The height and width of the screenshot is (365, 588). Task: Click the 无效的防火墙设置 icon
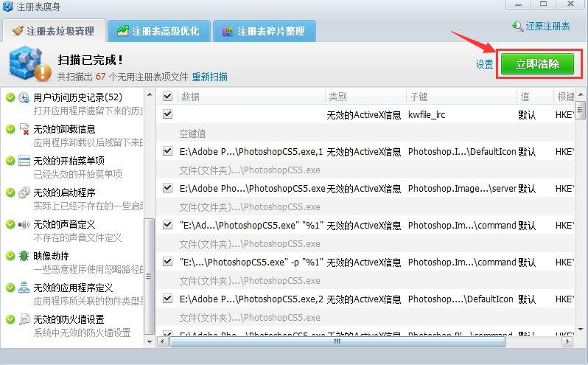(24, 319)
